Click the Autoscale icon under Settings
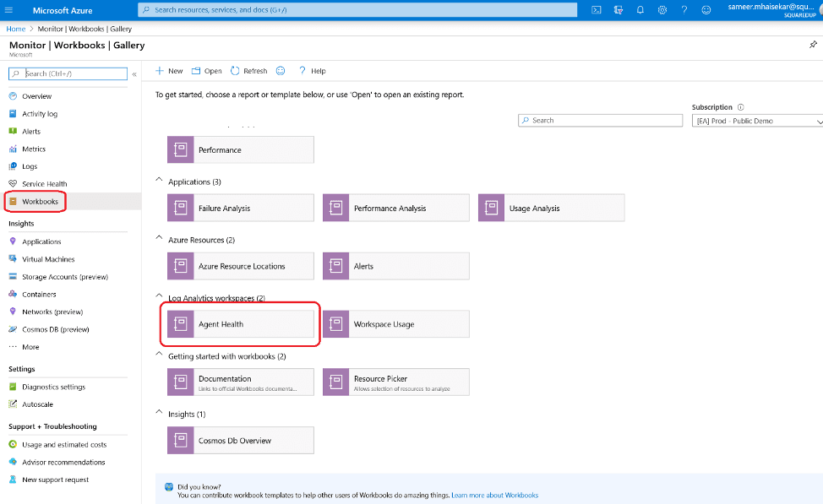This screenshot has width=823, height=504. pyautogui.click(x=14, y=404)
